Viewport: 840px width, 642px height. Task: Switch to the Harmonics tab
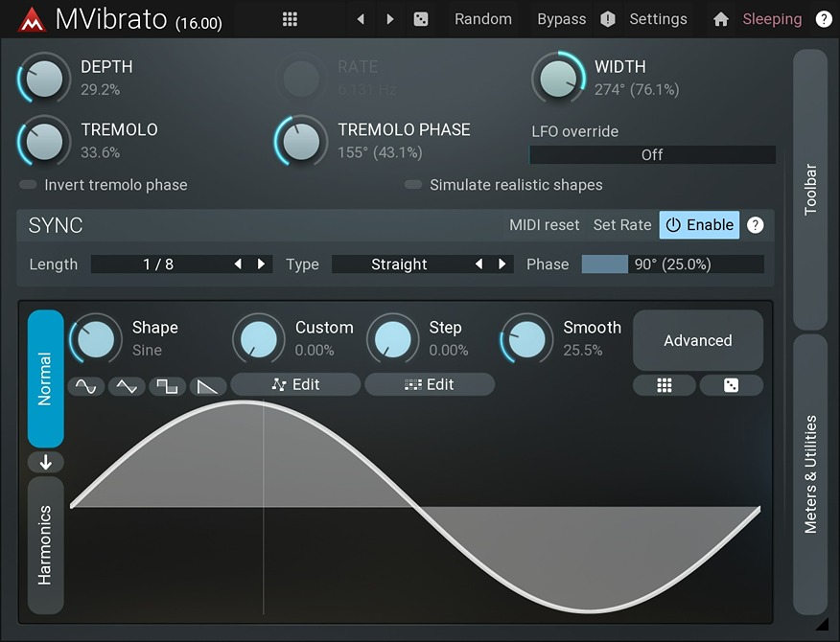point(45,545)
